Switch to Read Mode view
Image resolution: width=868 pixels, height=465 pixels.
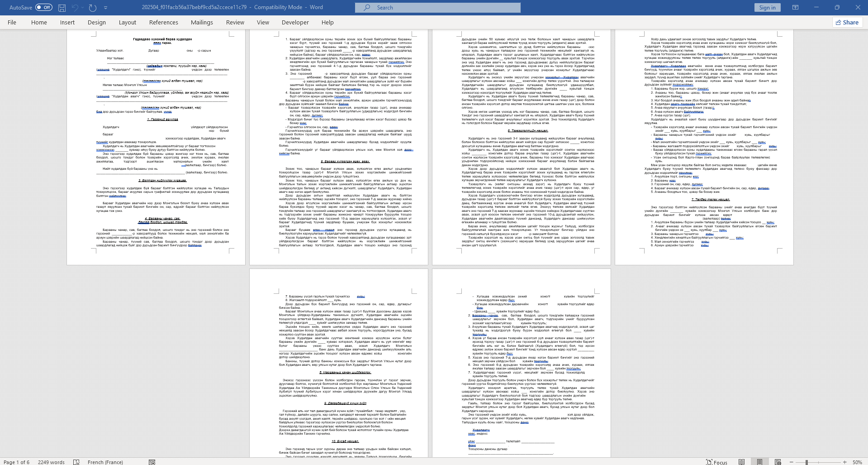(741, 462)
